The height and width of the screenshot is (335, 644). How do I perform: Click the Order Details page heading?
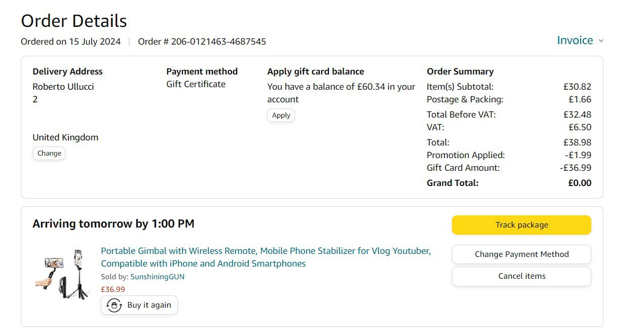pyautogui.click(x=74, y=21)
